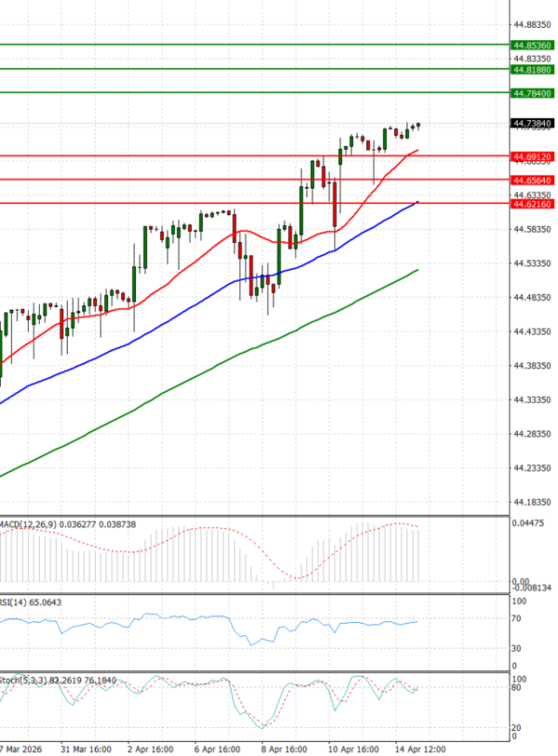Click the current price label 44.73840

(x=533, y=124)
